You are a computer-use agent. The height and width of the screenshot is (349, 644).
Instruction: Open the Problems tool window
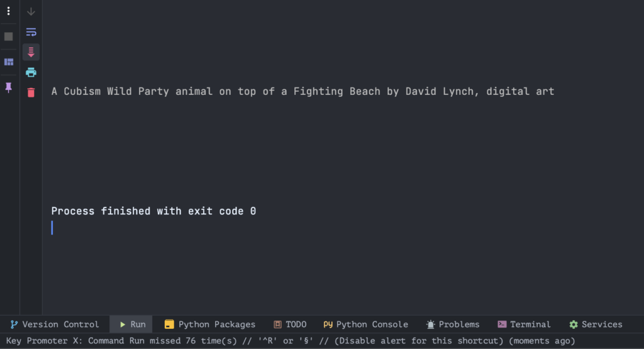pyautogui.click(x=453, y=324)
